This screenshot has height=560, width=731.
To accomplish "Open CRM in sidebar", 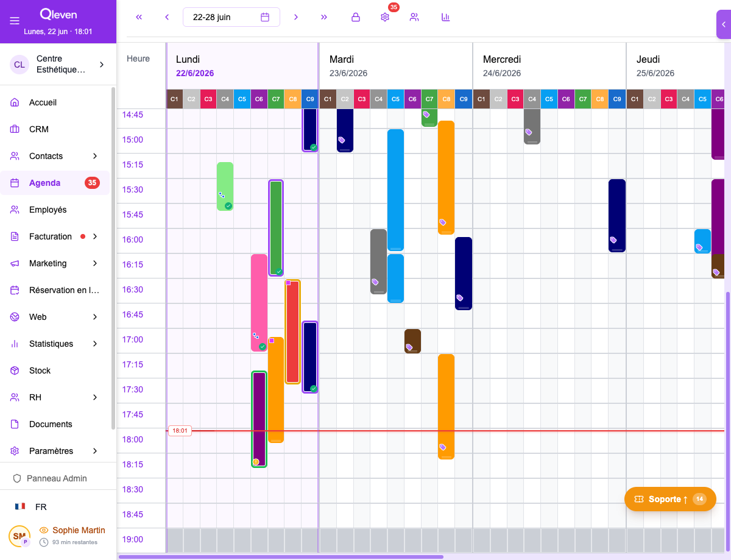I will click(55, 129).
